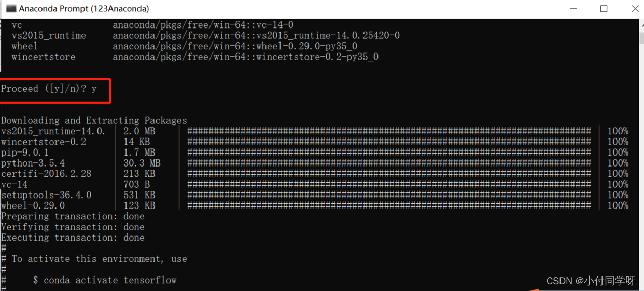Click the wincertstore package path line
This screenshot has width=644, height=291.
[195, 57]
